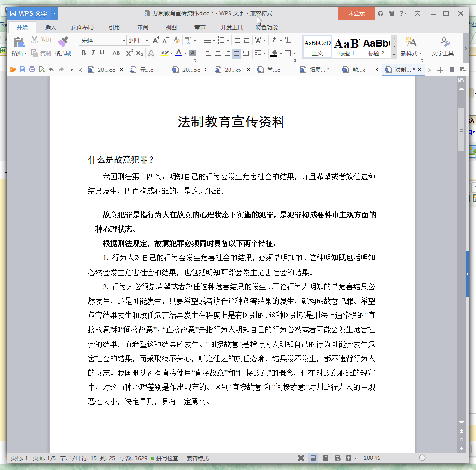Click the Paste (粘贴) clipboard icon
This screenshot has width=476, height=470.
(19, 42)
